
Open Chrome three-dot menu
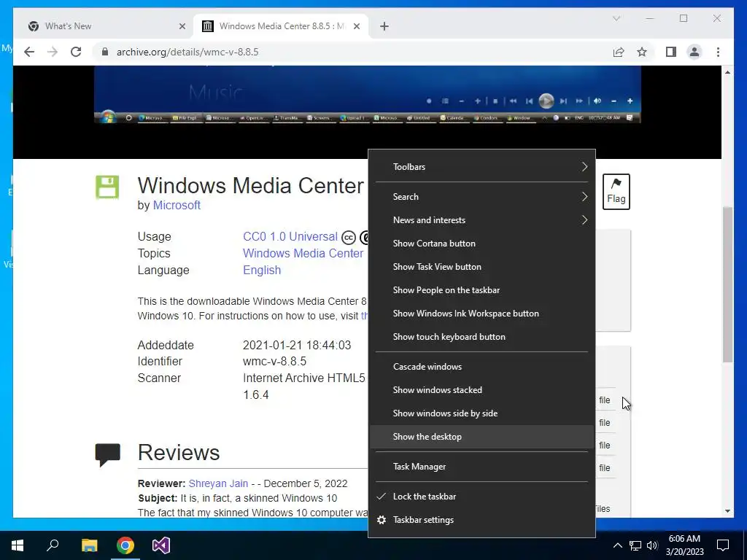[x=718, y=52]
